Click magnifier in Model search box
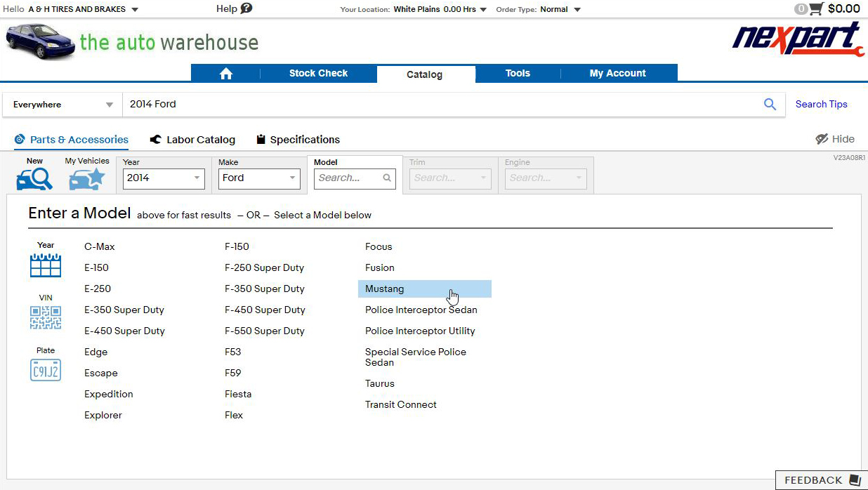This screenshot has width=868, height=490. point(387,178)
